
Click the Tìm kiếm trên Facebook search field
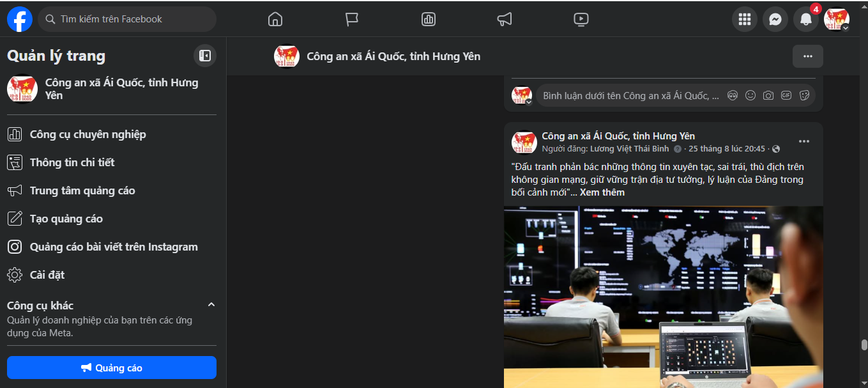pos(127,19)
